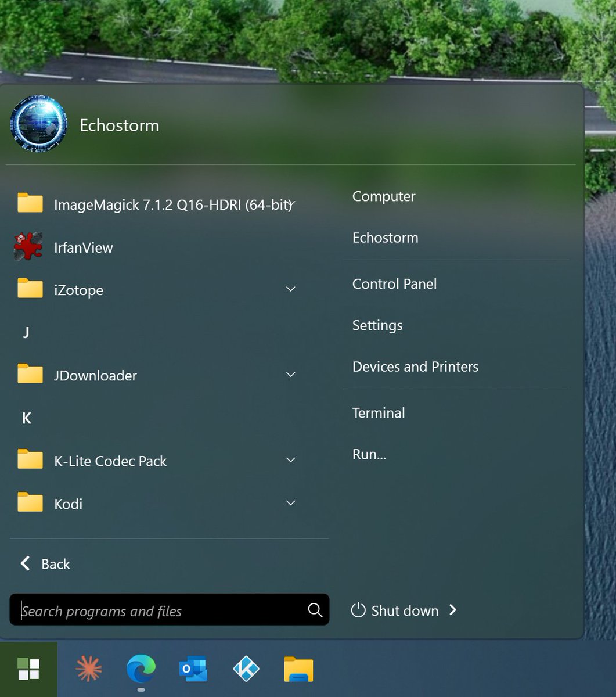Open the Run... dialog
616x697 pixels.
[369, 454]
